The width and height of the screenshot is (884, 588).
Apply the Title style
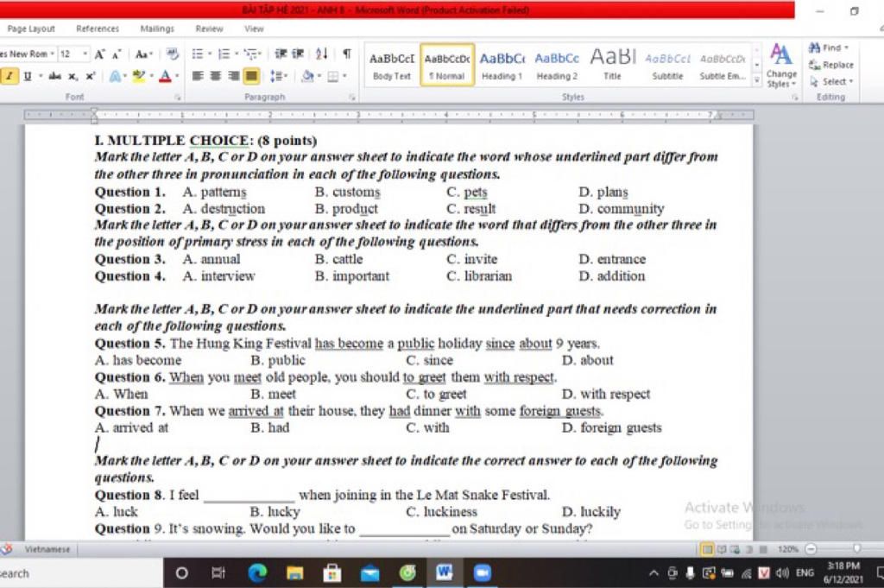[x=612, y=66]
